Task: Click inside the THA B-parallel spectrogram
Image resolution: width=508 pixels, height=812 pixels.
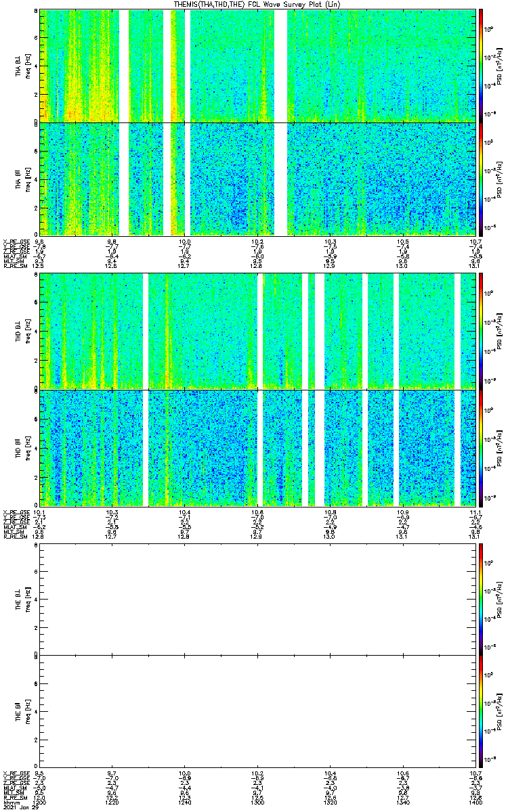Action: pos(257,179)
